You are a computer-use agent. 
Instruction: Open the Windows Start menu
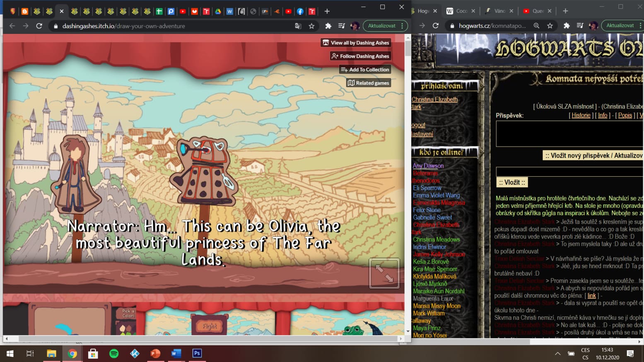pos(10,353)
